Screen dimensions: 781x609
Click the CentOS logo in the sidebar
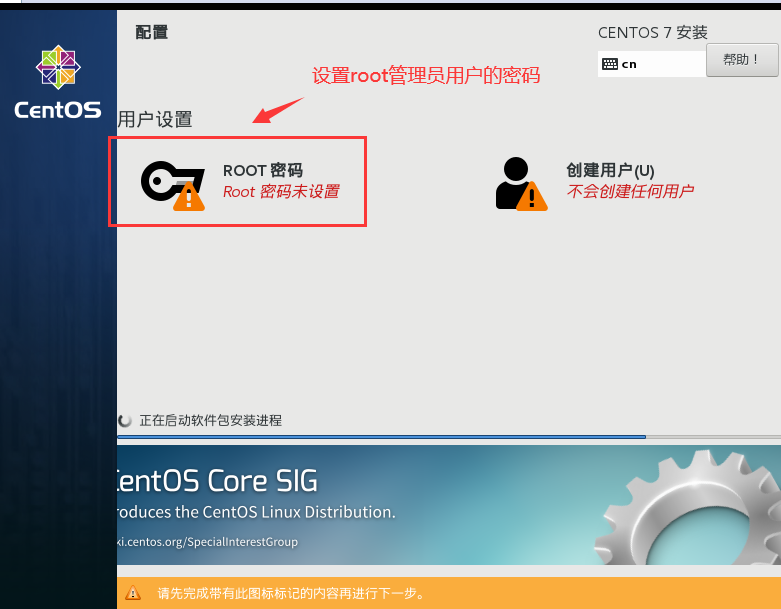click(x=58, y=67)
